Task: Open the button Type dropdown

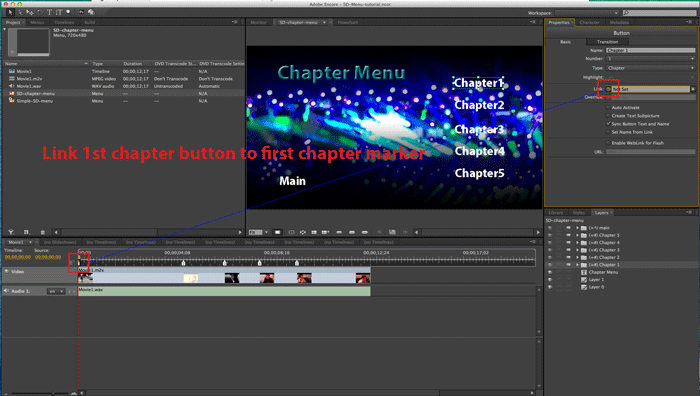Action: click(650, 68)
